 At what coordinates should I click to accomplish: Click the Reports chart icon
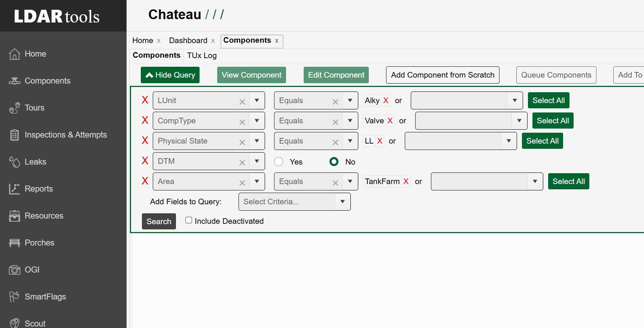[x=14, y=189]
